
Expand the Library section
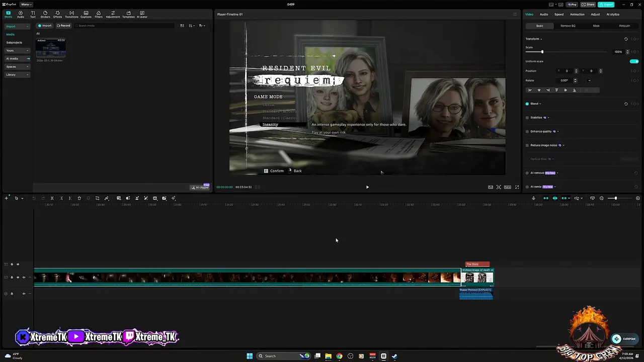pos(18,74)
